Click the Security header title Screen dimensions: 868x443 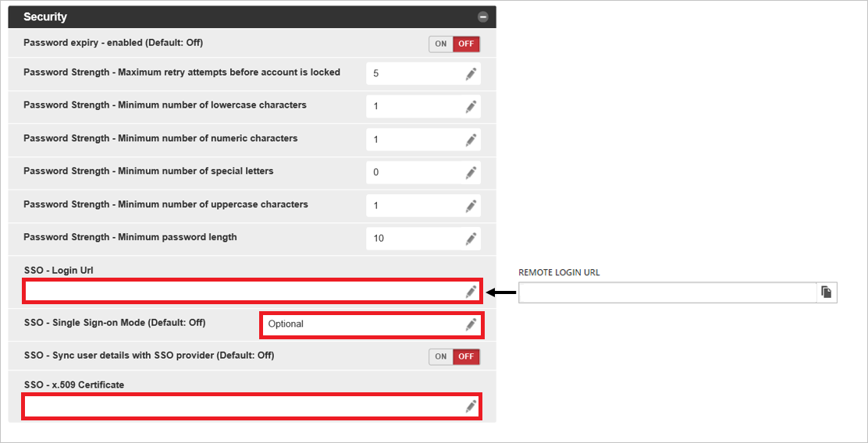[45, 17]
